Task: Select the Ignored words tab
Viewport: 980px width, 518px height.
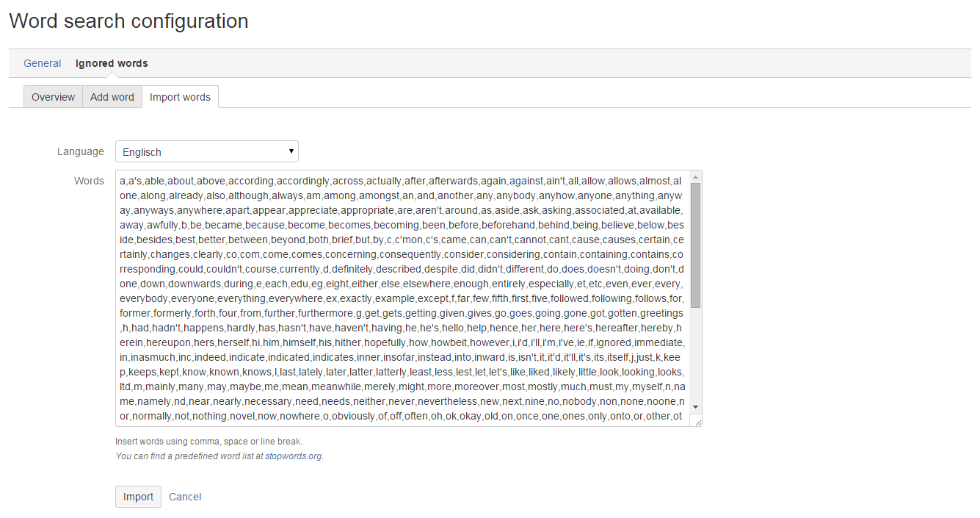Action: [x=112, y=63]
